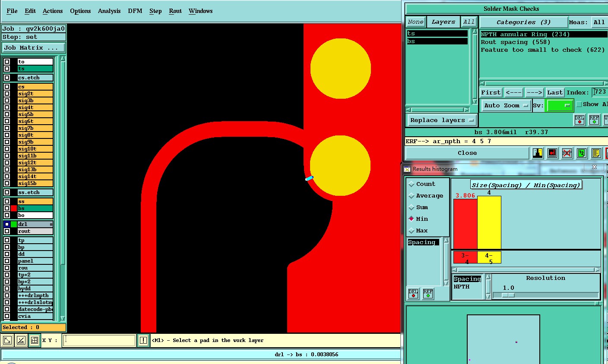Click the X Y coordinate input field
The height and width of the screenshot is (364, 608).
click(x=99, y=340)
